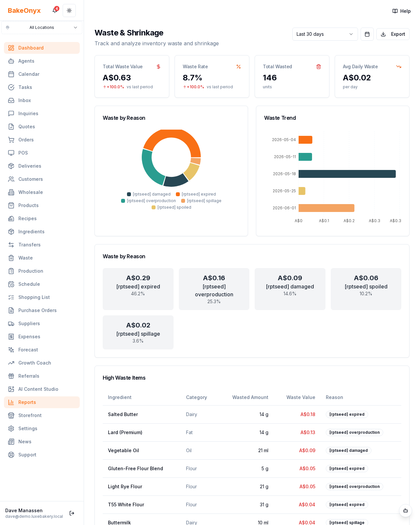The width and height of the screenshot is (420, 525).
Task: Open the Calendar page
Action: 42,74
